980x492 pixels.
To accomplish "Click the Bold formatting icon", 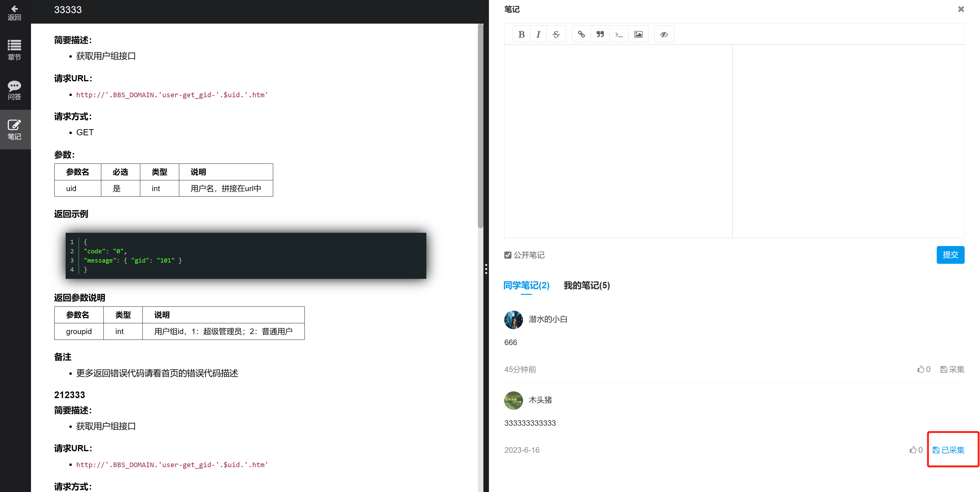I will [521, 35].
